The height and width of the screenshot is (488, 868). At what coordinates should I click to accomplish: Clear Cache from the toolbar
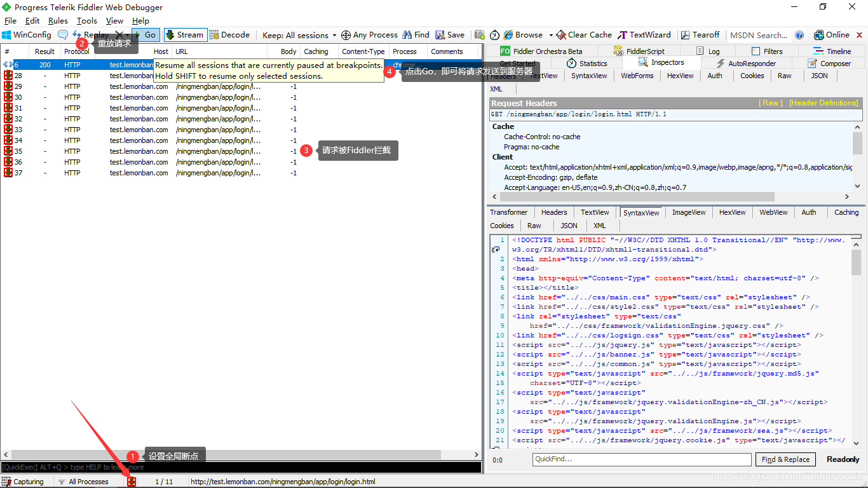(585, 35)
